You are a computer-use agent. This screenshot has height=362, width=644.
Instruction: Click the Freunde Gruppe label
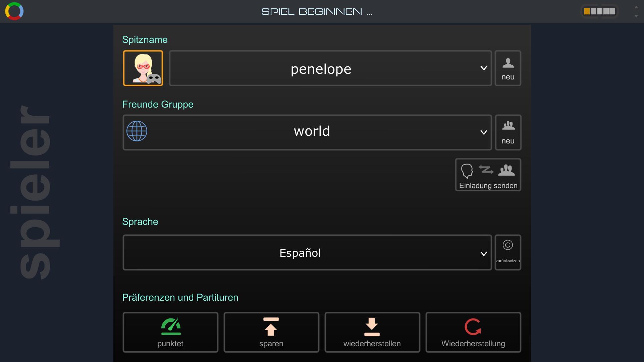(x=158, y=105)
